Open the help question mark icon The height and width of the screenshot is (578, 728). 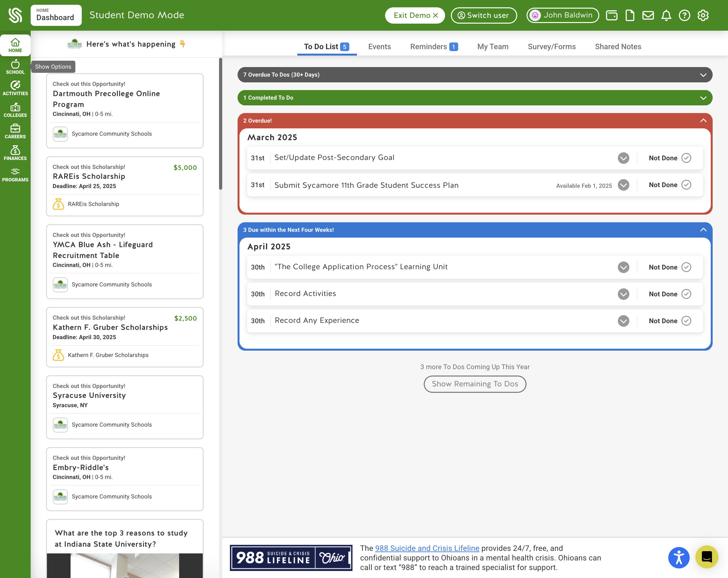pyautogui.click(x=685, y=15)
